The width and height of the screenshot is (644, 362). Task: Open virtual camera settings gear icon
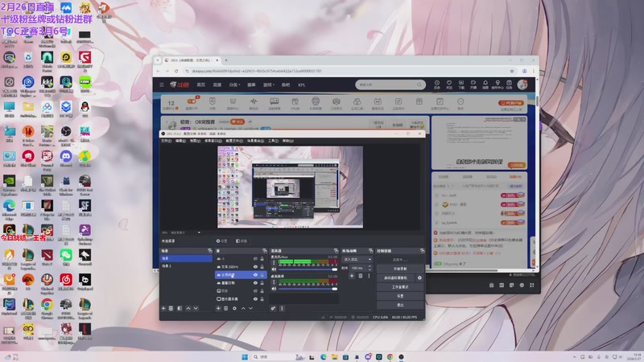pos(419,278)
